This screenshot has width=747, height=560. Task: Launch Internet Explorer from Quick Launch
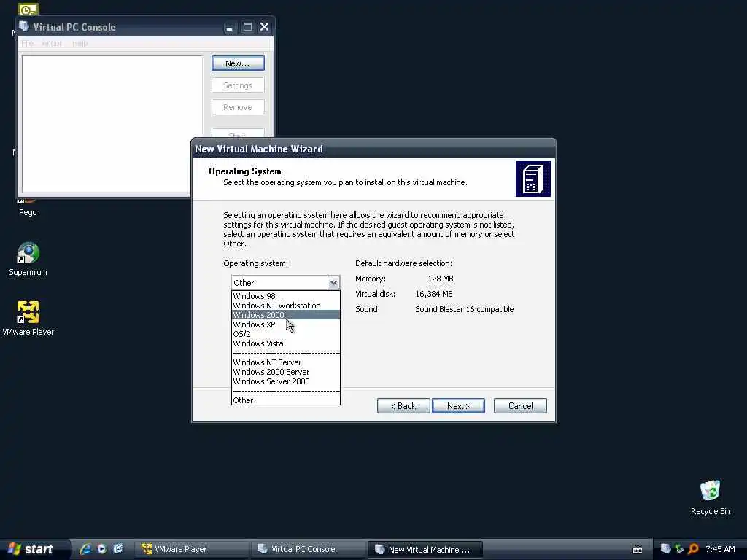(86, 549)
